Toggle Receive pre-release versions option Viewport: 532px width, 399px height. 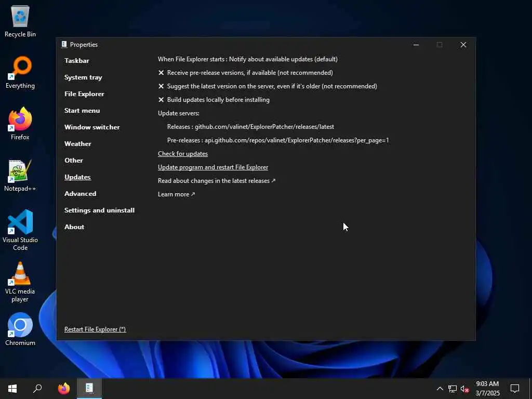(x=245, y=73)
